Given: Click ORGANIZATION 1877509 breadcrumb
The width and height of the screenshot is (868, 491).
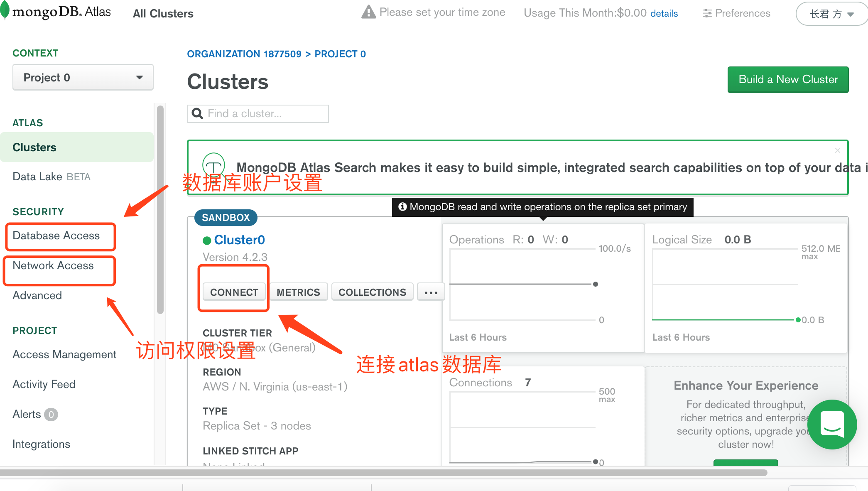Looking at the screenshot, I should 244,54.
